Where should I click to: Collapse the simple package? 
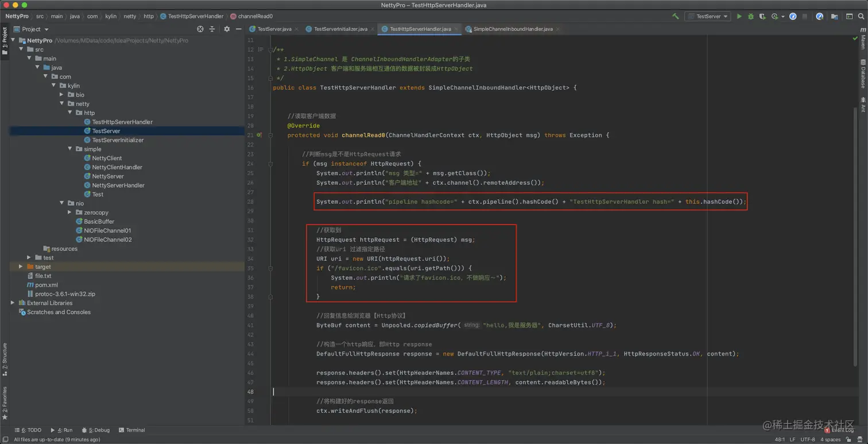click(x=70, y=149)
